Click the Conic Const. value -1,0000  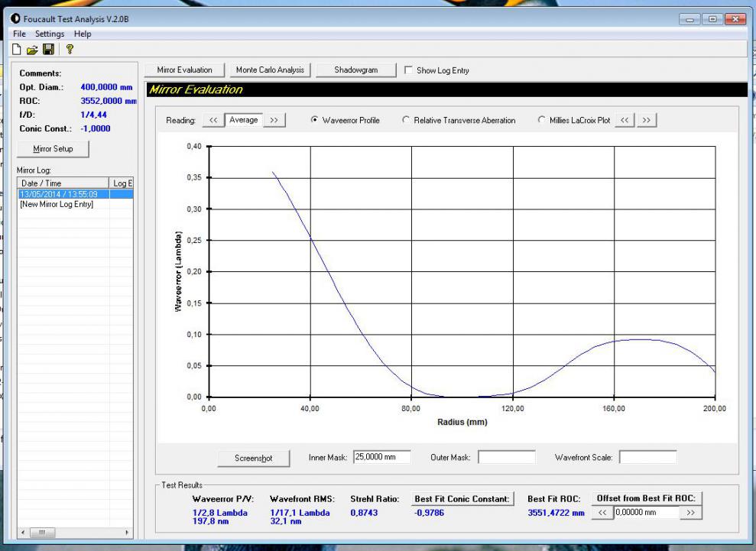(x=96, y=128)
